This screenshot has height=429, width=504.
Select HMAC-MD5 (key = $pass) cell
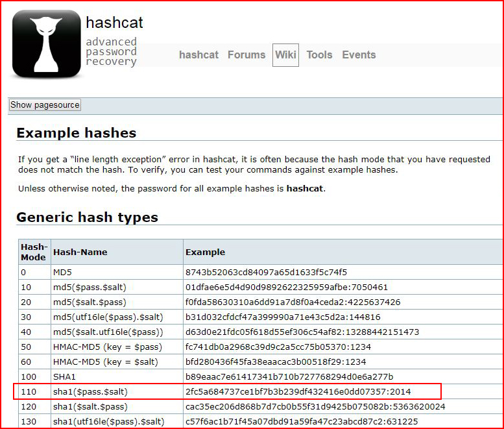(x=117, y=347)
